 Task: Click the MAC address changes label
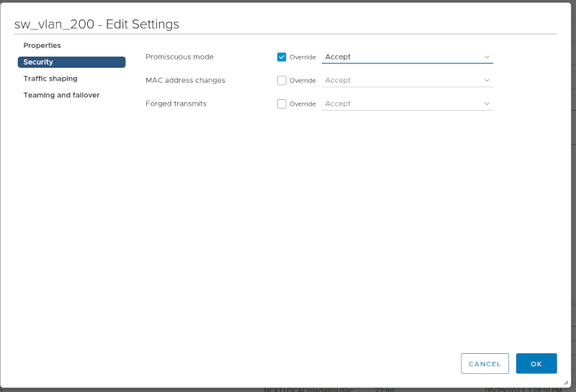pyautogui.click(x=185, y=81)
